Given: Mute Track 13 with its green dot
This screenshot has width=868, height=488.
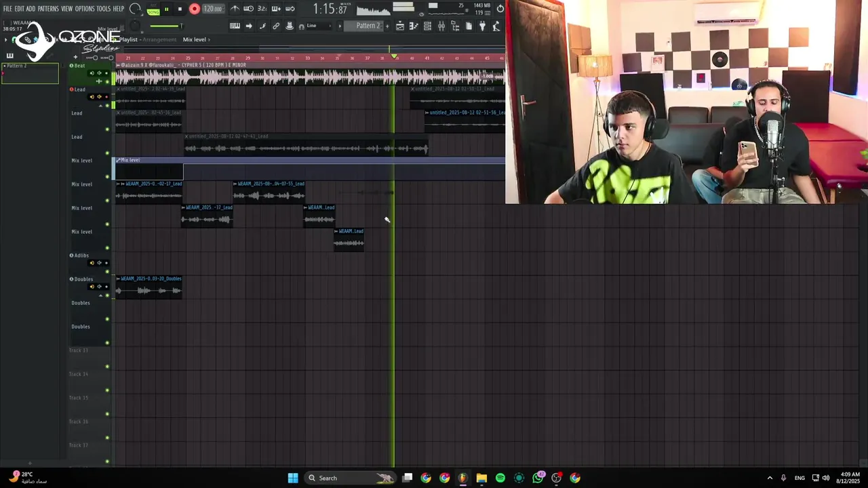Looking at the screenshot, I should (107, 367).
